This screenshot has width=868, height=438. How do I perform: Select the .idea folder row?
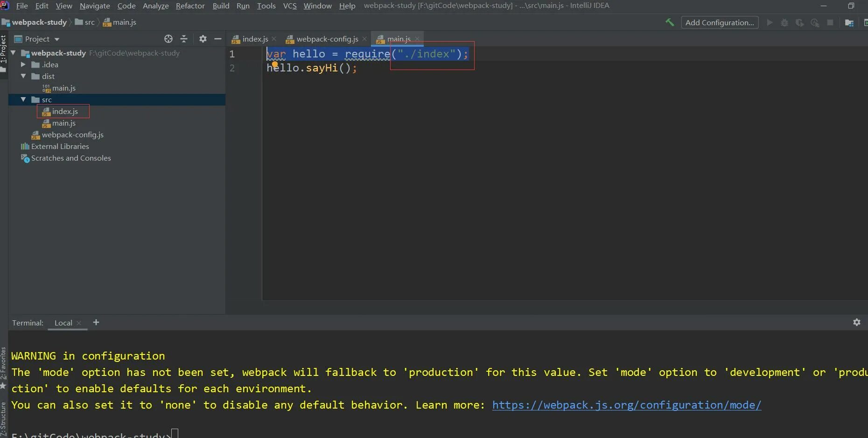coord(117,64)
